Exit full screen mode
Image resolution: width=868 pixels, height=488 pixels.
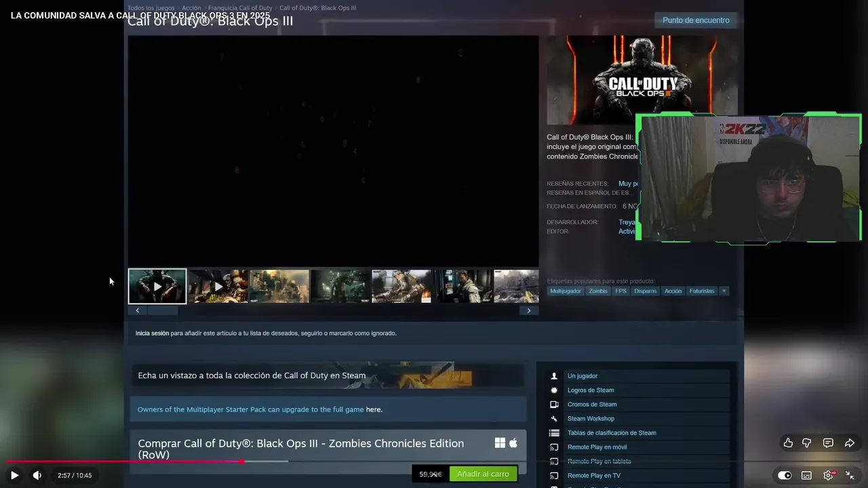[x=850, y=475]
